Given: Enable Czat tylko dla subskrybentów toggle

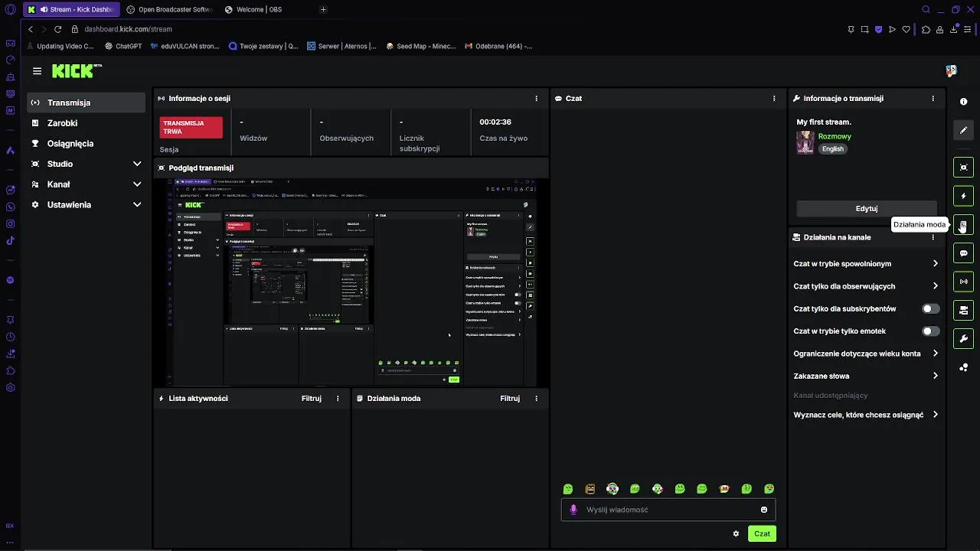Looking at the screenshot, I should 930,309.
